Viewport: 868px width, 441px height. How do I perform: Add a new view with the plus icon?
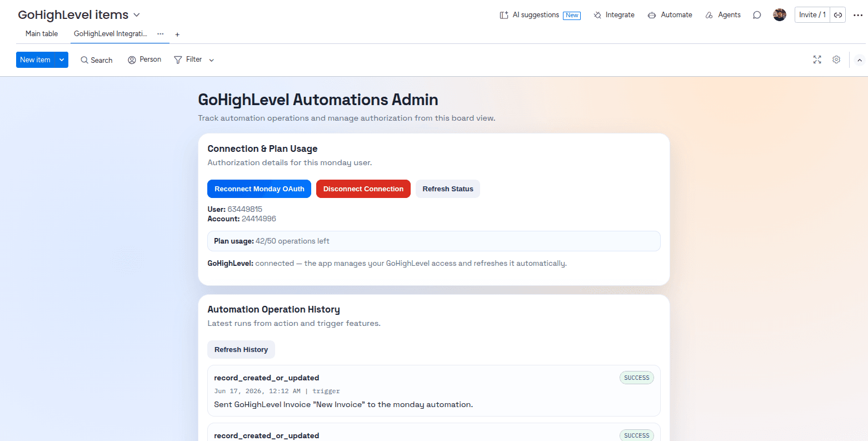click(x=177, y=34)
